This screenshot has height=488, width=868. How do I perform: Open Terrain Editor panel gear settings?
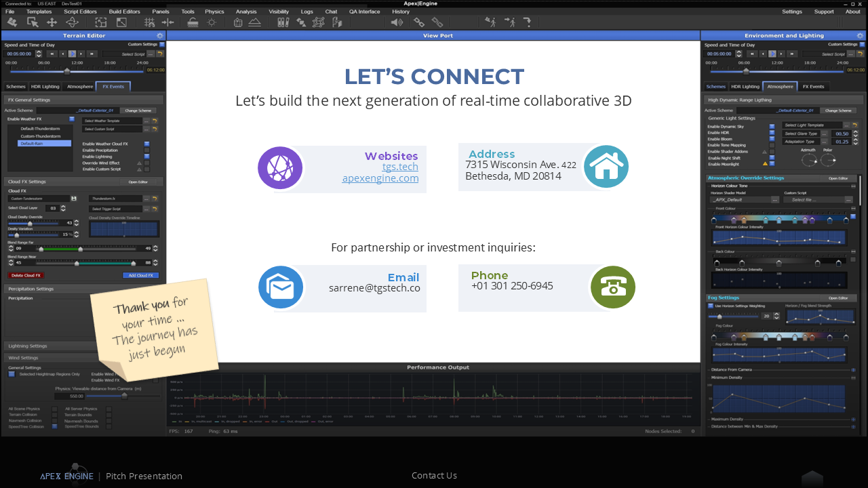click(159, 35)
